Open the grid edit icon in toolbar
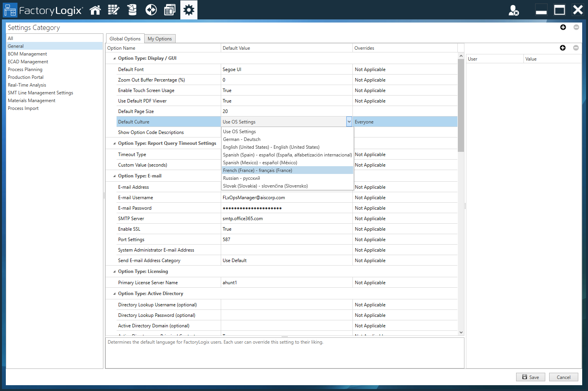588x391 pixels. pos(113,10)
